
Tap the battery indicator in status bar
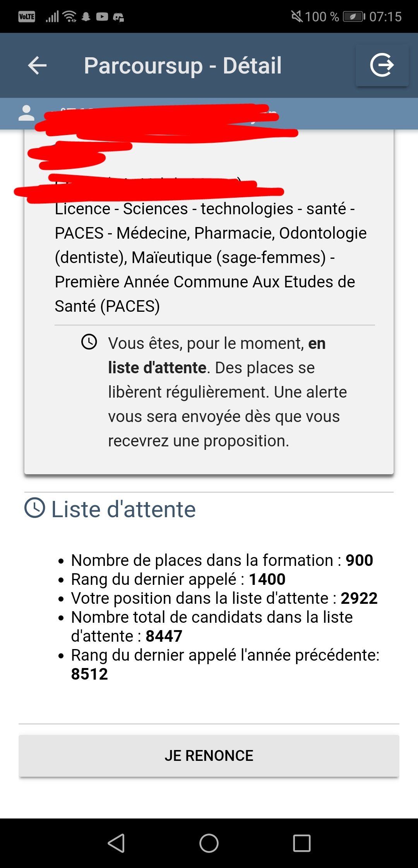tap(354, 17)
